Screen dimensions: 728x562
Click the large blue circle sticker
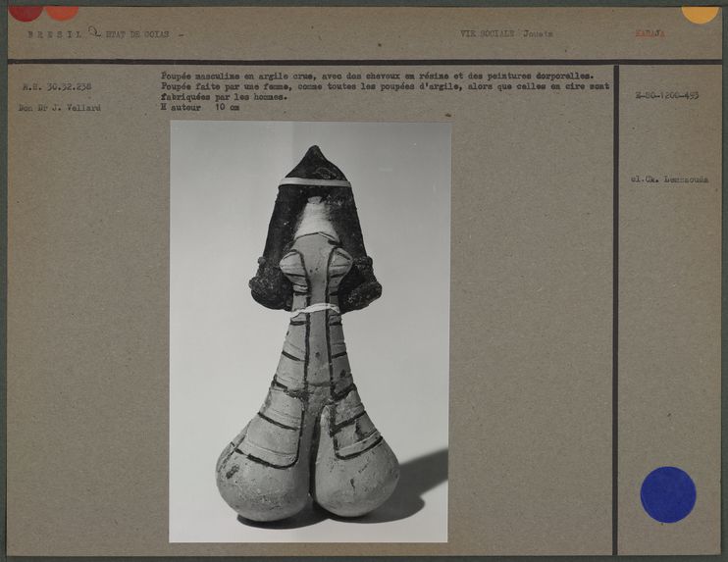pyautogui.click(x=668, y=493)
